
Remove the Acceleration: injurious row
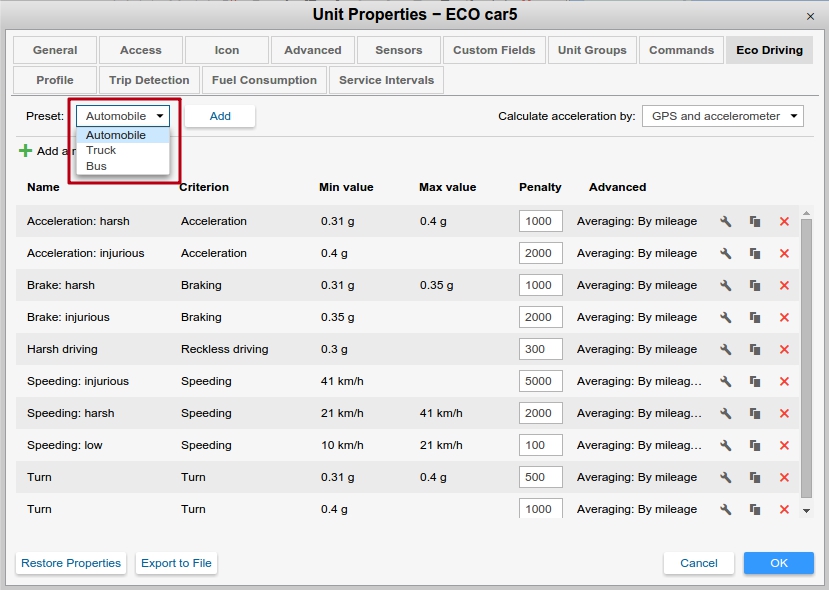pyautogui.click(x=784, y=253)
